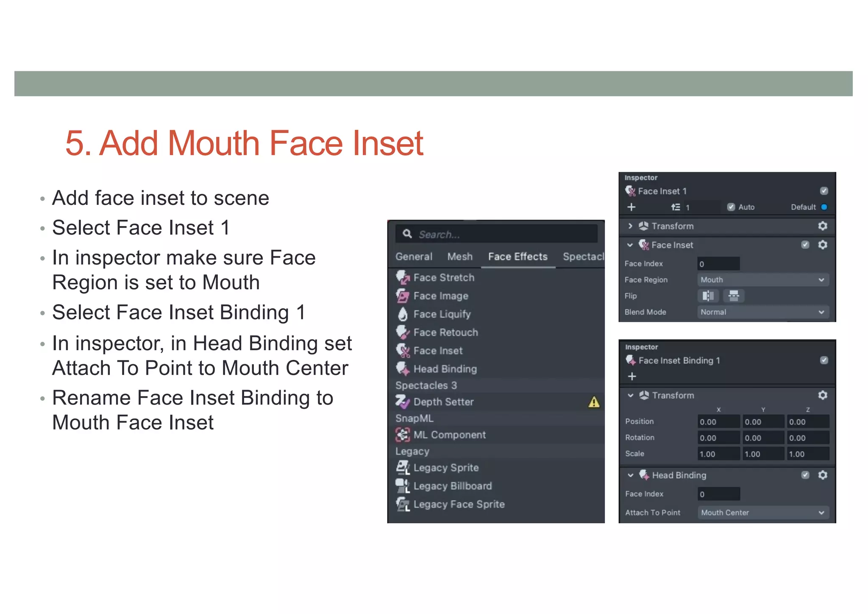
Task: Select the Face Stretch component icon
Action: click(x=403, y=277)
